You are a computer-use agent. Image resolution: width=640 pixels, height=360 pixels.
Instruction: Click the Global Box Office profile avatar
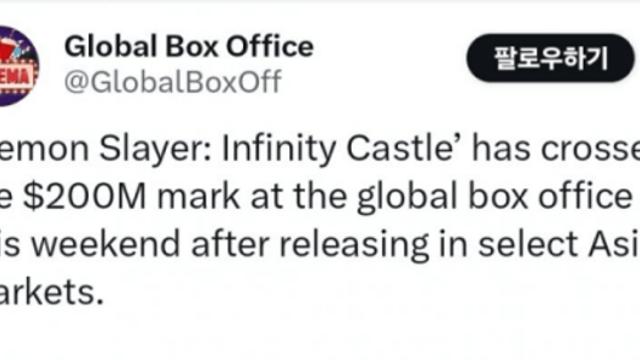coord(18,66)
